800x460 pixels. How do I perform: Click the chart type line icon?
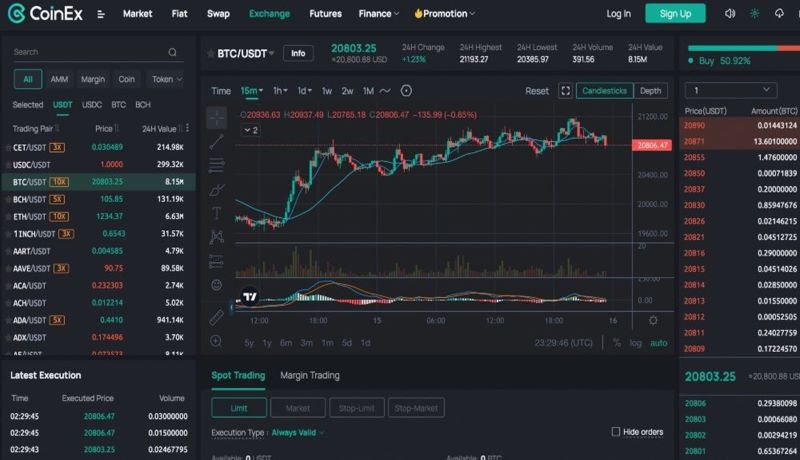pos(385,91)
